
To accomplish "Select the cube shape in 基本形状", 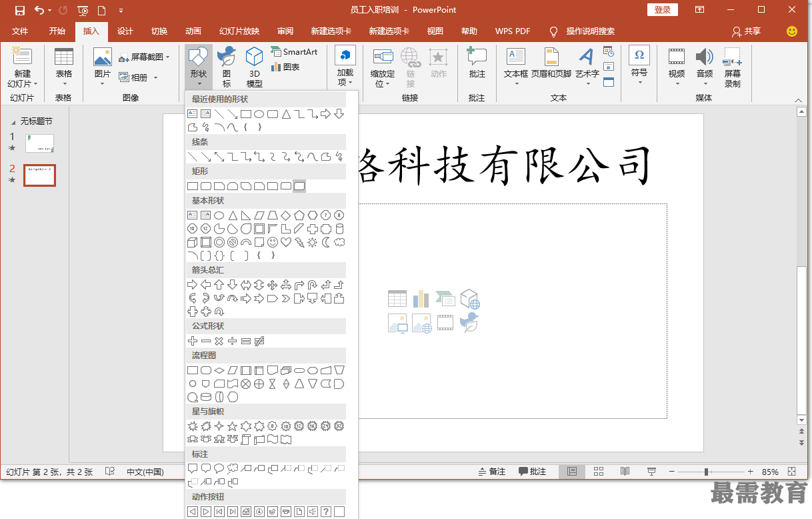I will tap(193, 242).
